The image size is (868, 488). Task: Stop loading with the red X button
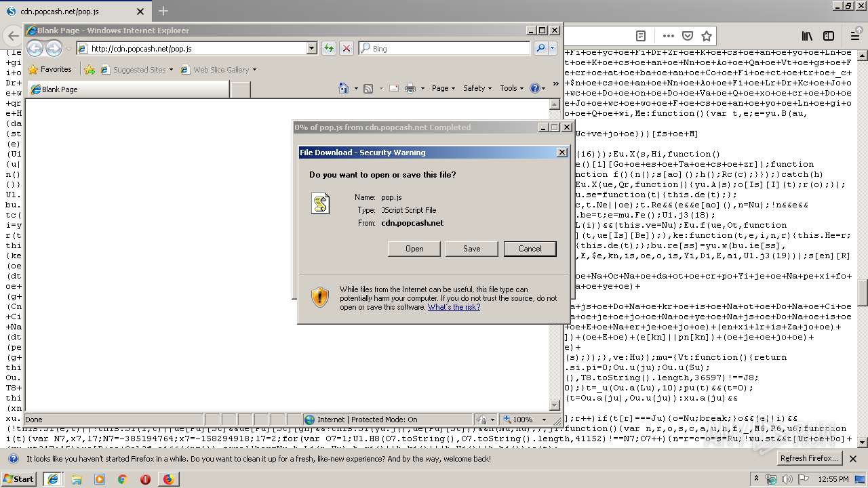click(x=346, y=48)
